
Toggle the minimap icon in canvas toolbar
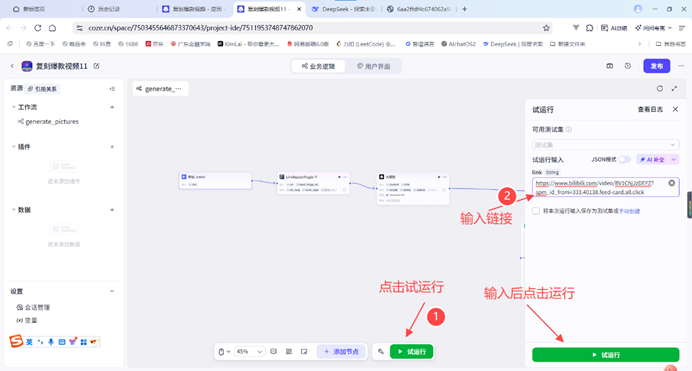point(304,352)
